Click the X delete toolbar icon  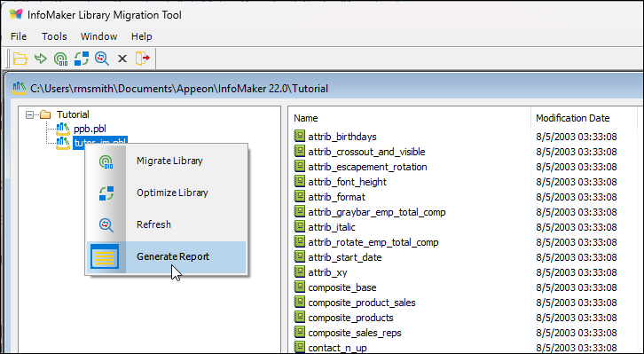(122, 59)
